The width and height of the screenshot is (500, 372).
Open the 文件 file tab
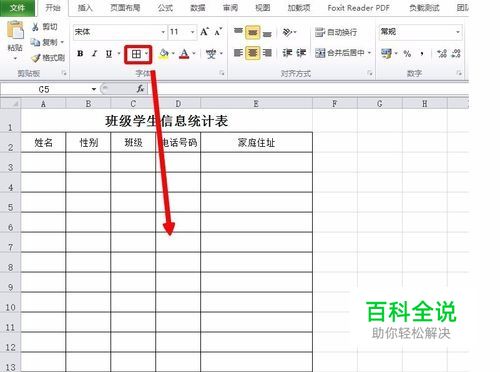point(17,8)
